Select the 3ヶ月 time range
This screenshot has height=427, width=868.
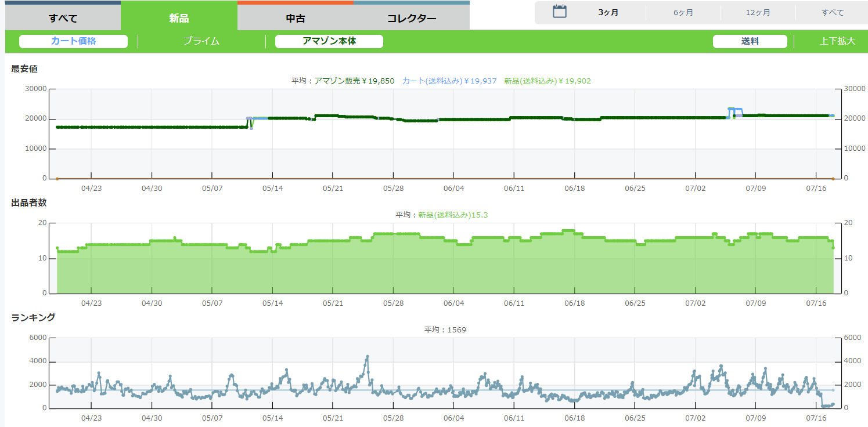pyautogui.click(x=608, y=12)
